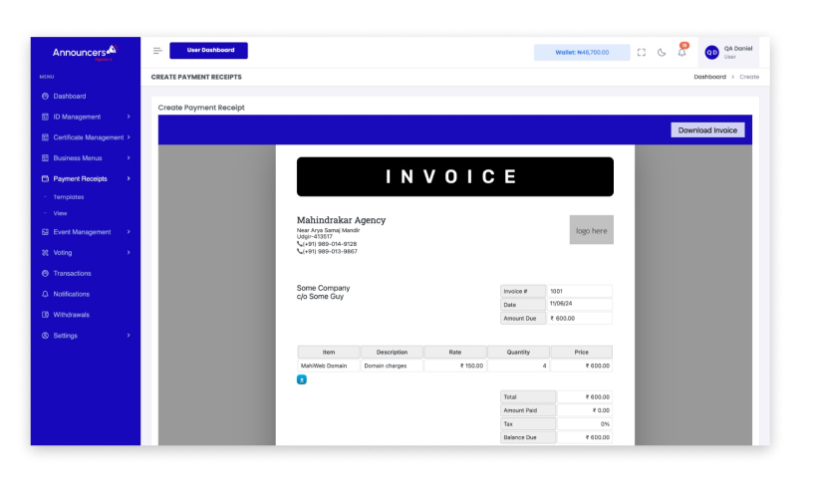
Task: Click the Invoice # field showing 1001
Action: click(579, 291)
